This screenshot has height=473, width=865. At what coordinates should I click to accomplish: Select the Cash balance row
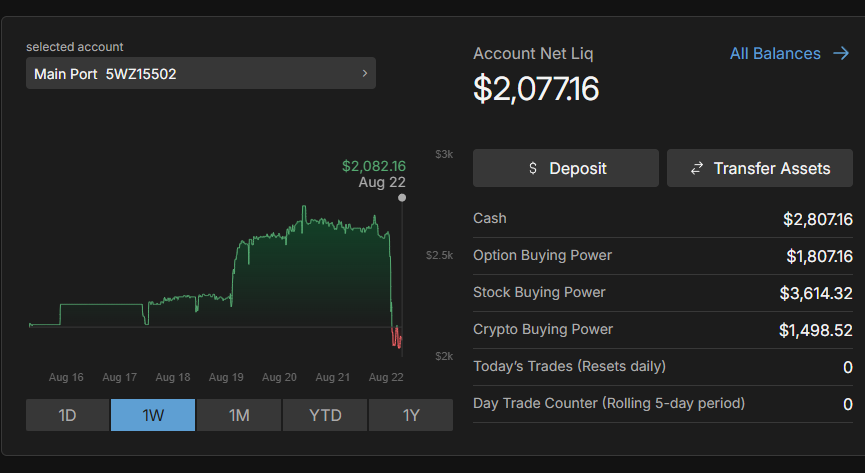[662, 219]
